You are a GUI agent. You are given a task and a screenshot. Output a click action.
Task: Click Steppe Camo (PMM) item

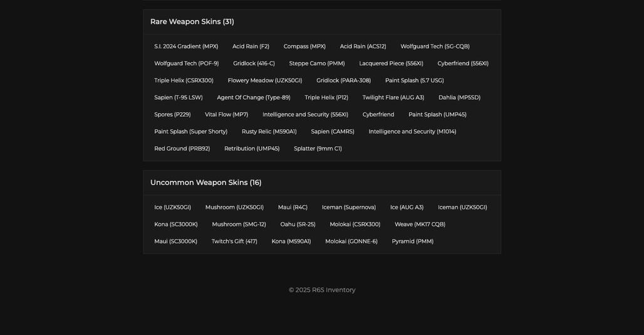click(x=317, y=63)
